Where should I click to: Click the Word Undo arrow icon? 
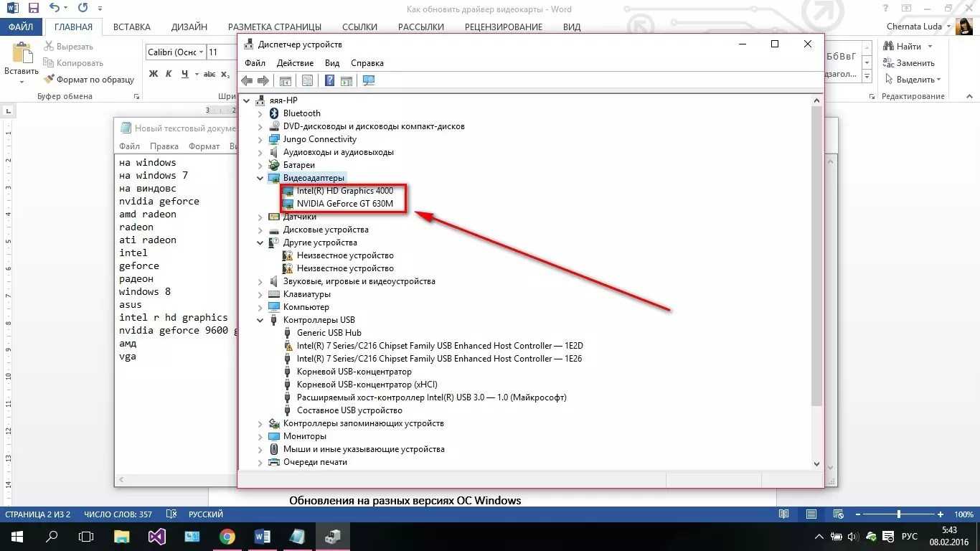click(x=55, y=9)
